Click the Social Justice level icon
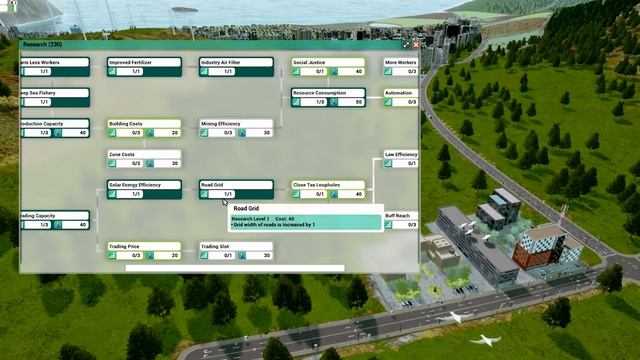This screenshot has width=640, height=360. (296, 71)
